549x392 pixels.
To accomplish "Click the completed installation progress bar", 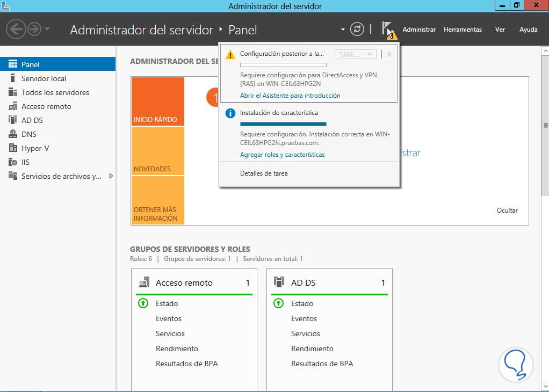I will pyautogui.click(x=283, y=124).
